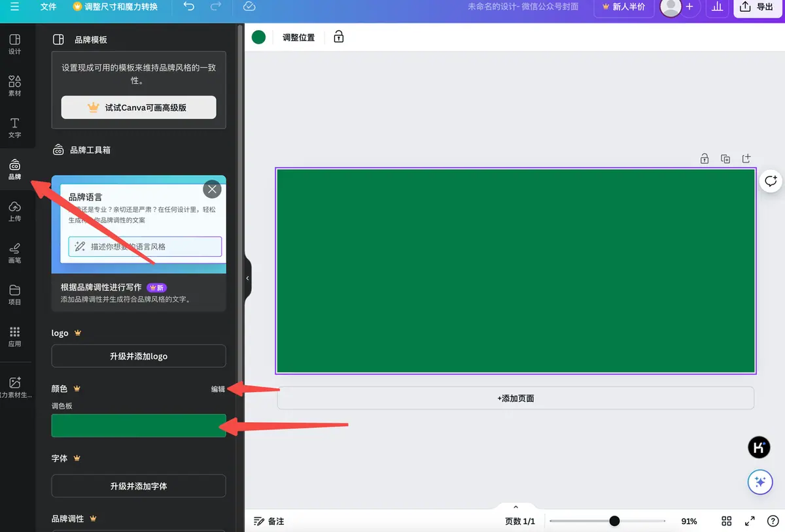
Task: Click the 颜色 section label
Action: [60, 388]
